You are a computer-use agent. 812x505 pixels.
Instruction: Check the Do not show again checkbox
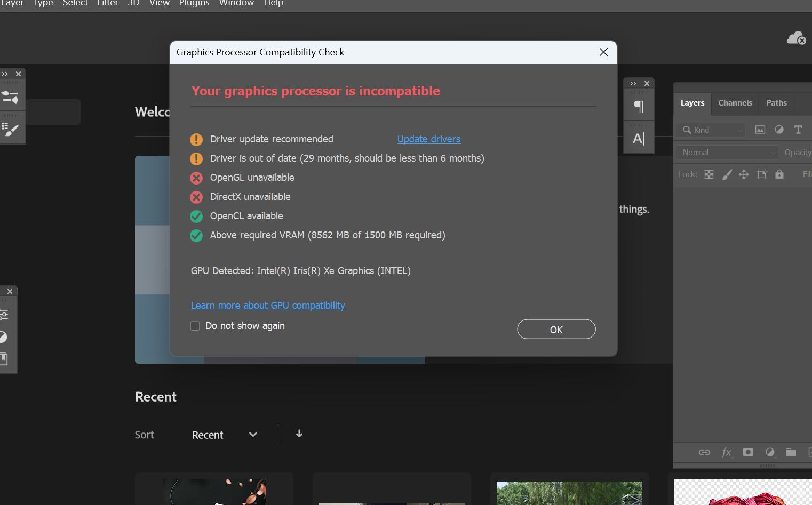(195, 326)
